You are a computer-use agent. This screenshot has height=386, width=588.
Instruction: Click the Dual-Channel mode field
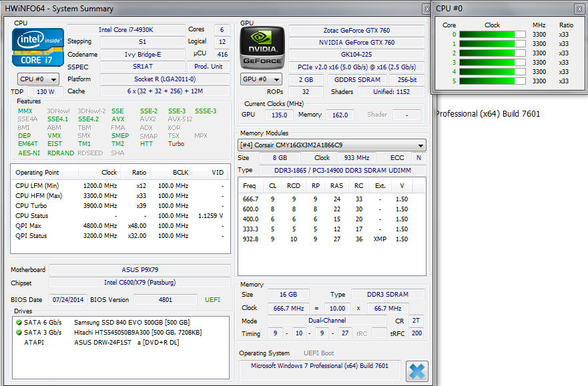327,321
